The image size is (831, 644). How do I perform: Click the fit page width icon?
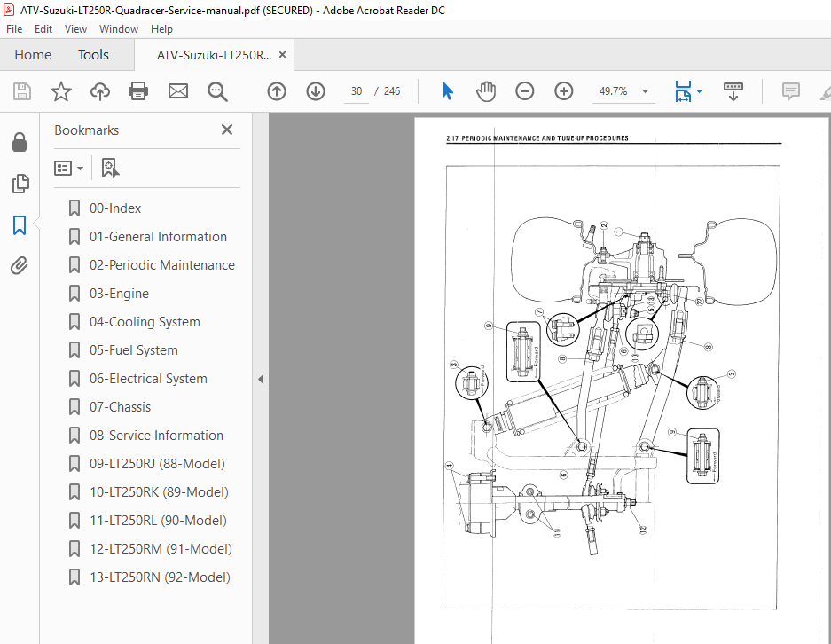click(683, 91)
